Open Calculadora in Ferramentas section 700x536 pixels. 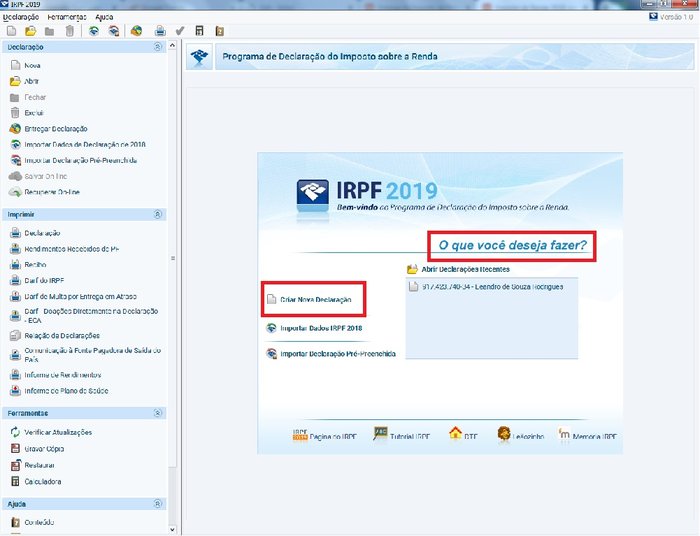coord(36,482)
